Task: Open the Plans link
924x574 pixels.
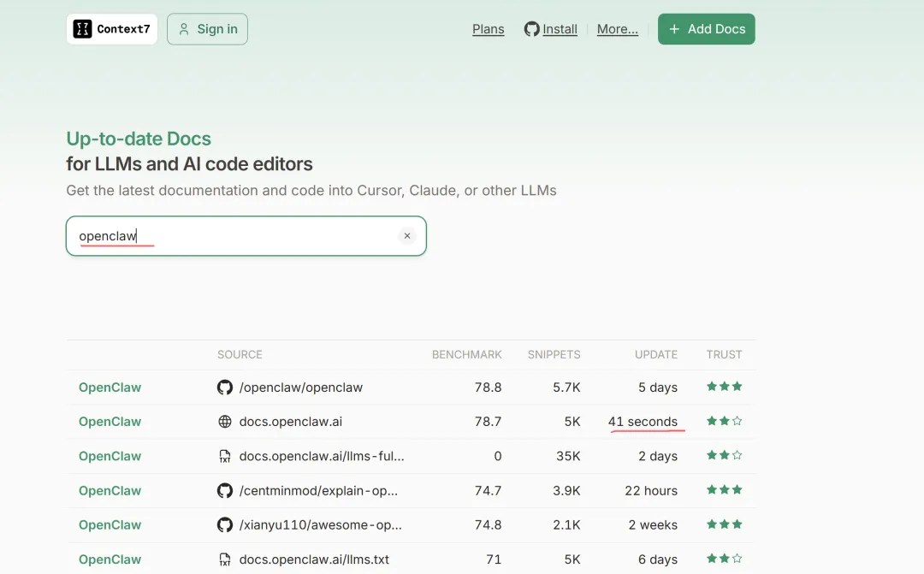Action: [488, 29]
